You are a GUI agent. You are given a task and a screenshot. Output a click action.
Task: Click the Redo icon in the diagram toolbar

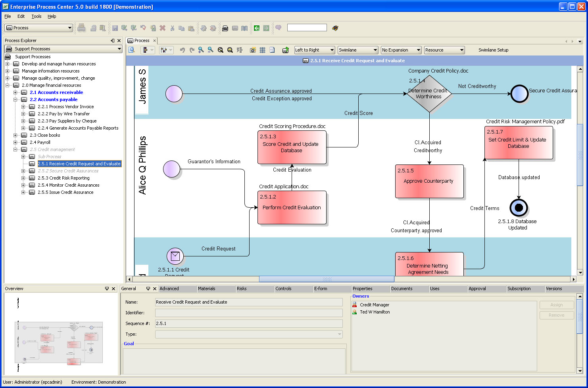click(192, 50)
